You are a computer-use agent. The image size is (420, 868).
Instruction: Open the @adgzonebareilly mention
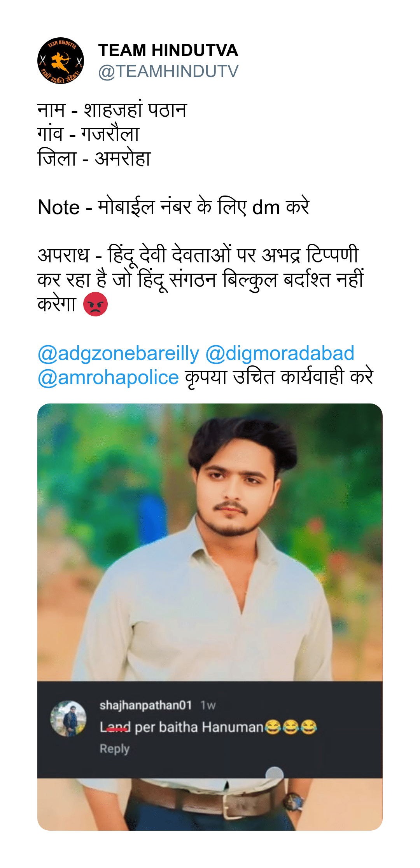[118, 353]
